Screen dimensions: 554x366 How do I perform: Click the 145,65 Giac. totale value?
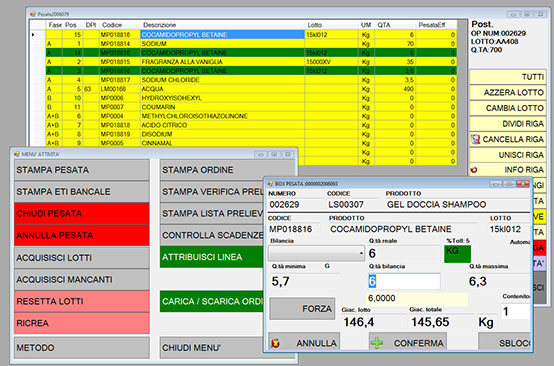(x=430, y=322)
